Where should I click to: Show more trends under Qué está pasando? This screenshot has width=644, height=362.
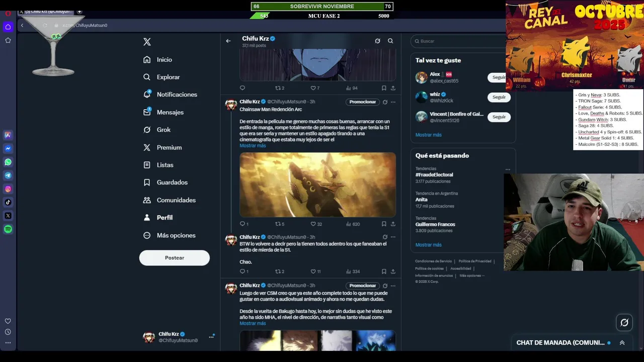coord(429,245)
